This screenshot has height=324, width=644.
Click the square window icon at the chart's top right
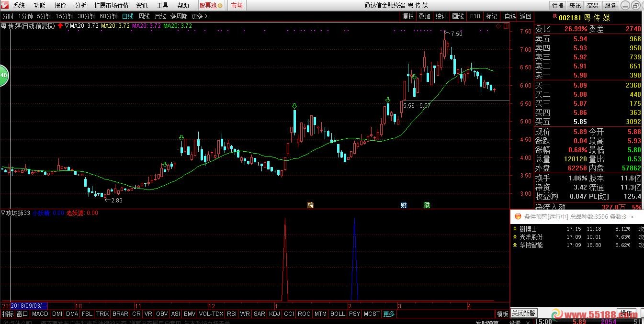[506, 26]
